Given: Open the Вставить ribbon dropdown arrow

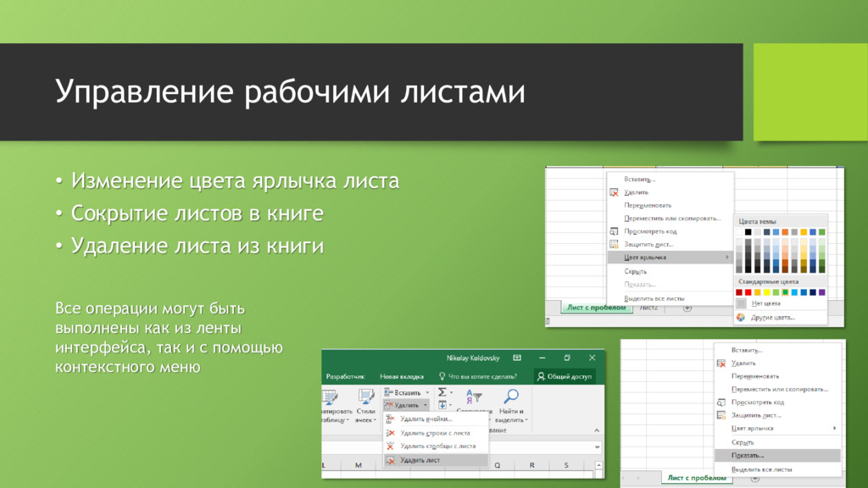Looking at the screenshot, I should (427, 393).
